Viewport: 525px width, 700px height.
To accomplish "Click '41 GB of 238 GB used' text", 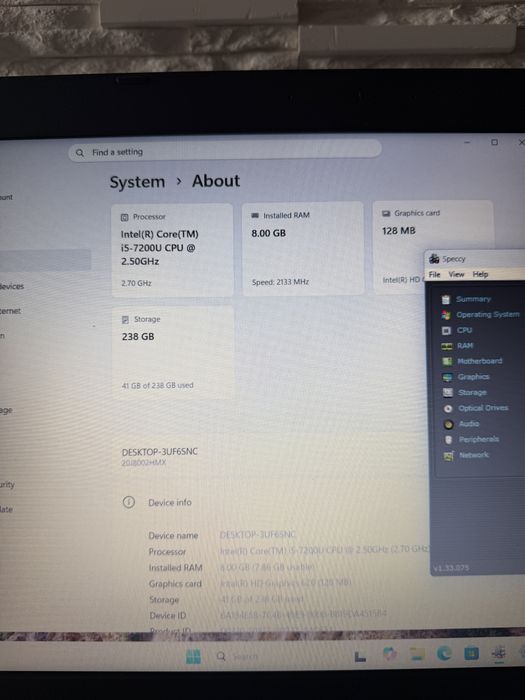I will click(x=158, y=385).
